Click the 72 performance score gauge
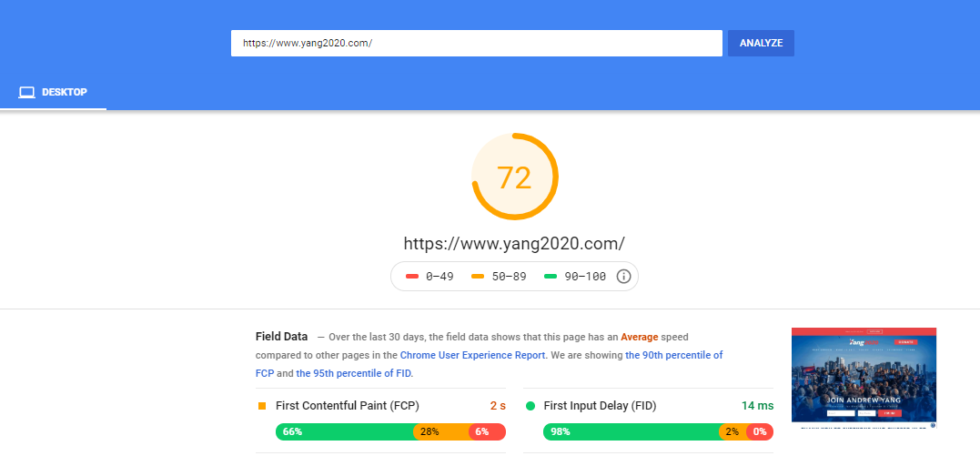The height and width of the screenshot is (466, 980). (x=514, y=177)
